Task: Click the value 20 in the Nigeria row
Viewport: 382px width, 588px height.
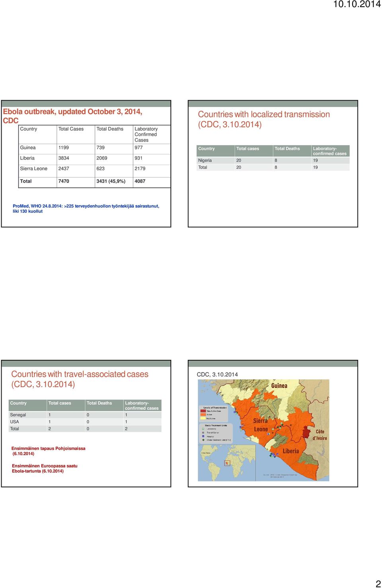Action: (239, 161)
